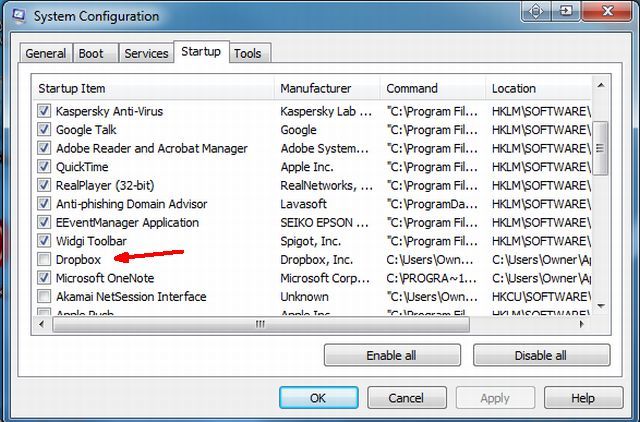640x422 pixels.
Task: Toggle the RealPlayer (32-bit) checkbox
Action: click(44, 185)
